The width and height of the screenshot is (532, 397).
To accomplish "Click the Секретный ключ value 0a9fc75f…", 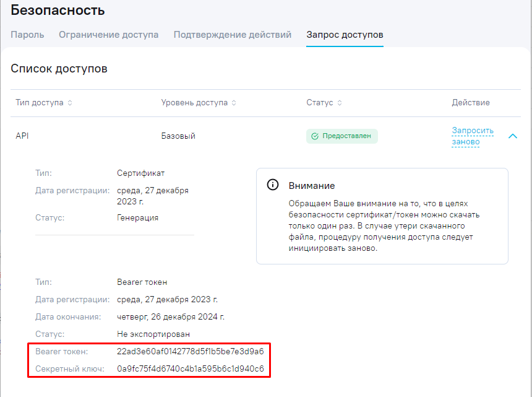I will pos(190,369).
